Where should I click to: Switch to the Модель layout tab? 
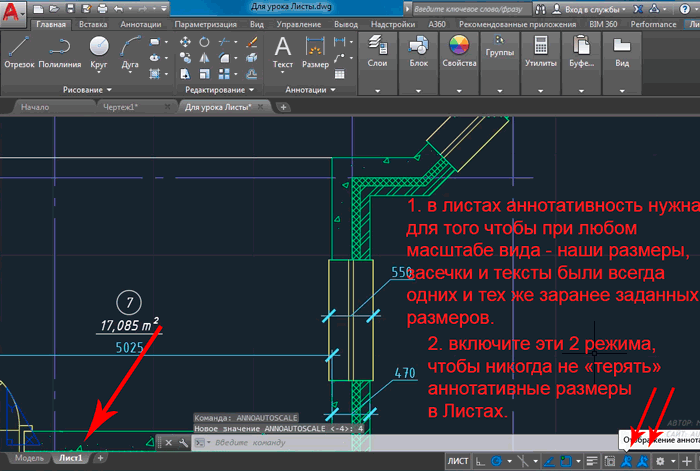(29, 458)
